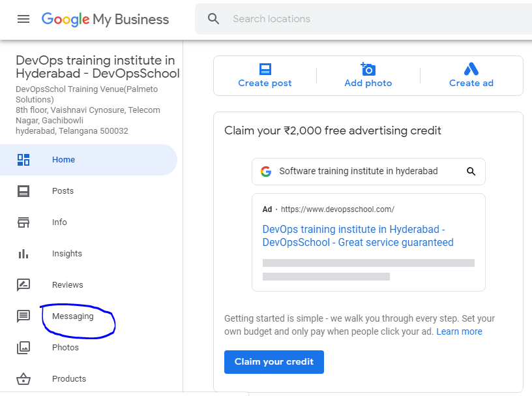Click the Info storefront icon
The width and height of the screenshot is (532, 396).
tap(23, 222)
